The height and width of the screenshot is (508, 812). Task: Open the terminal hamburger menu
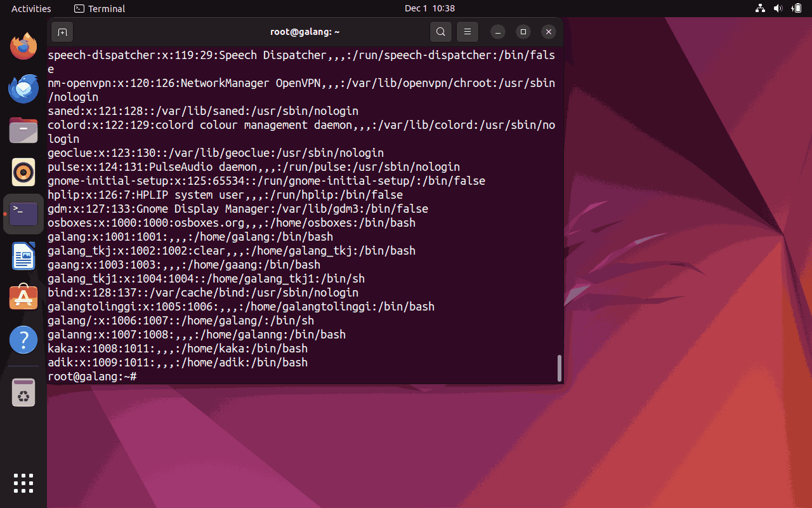(x=468, y=32)
